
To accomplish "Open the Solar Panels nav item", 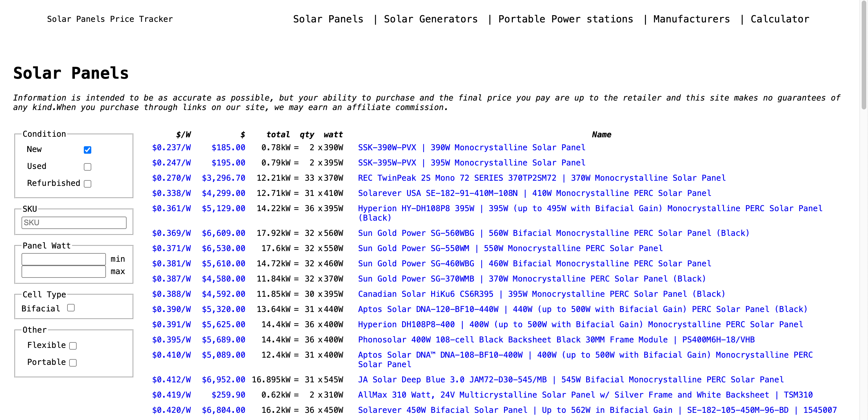I will tap(328, 19).
